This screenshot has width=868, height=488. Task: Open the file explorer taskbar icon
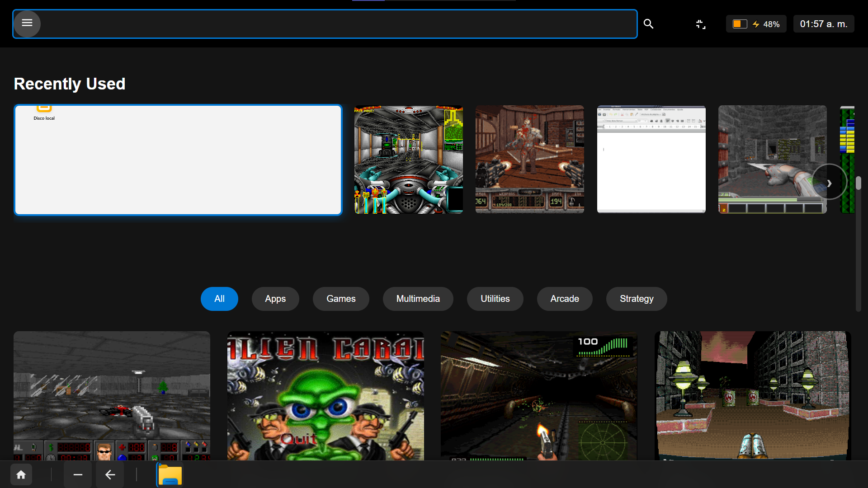pyautogui.click(x=170, y=475)
